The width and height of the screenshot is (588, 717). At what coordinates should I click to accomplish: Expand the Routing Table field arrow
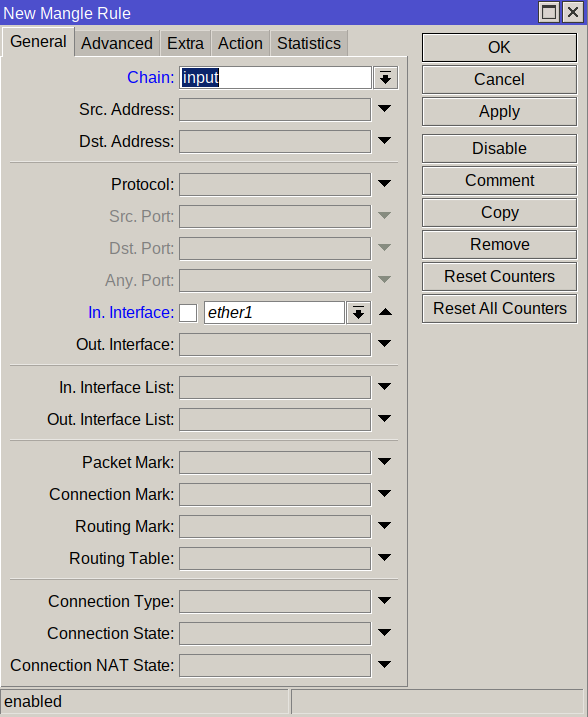[385, 558]
